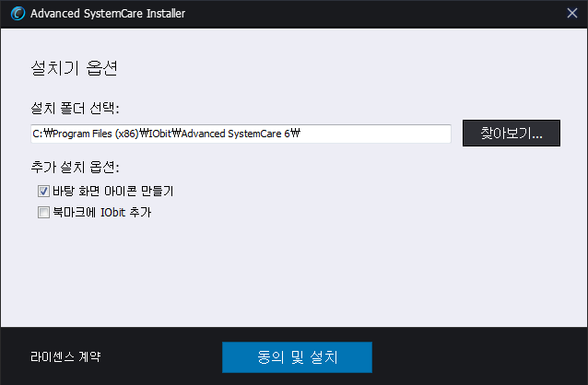Click the 추가 설치 옵션: label
This screenshot has height=385, width=588.
75,167
